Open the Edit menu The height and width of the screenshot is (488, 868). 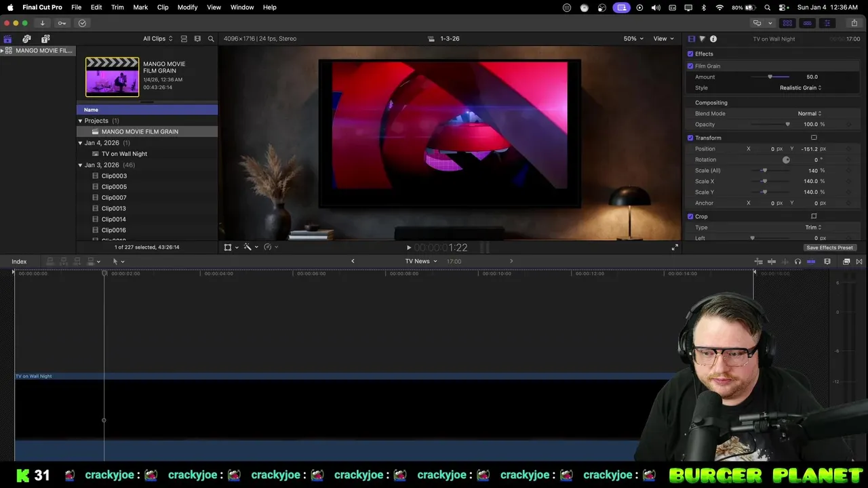click(x=96, y=7)
